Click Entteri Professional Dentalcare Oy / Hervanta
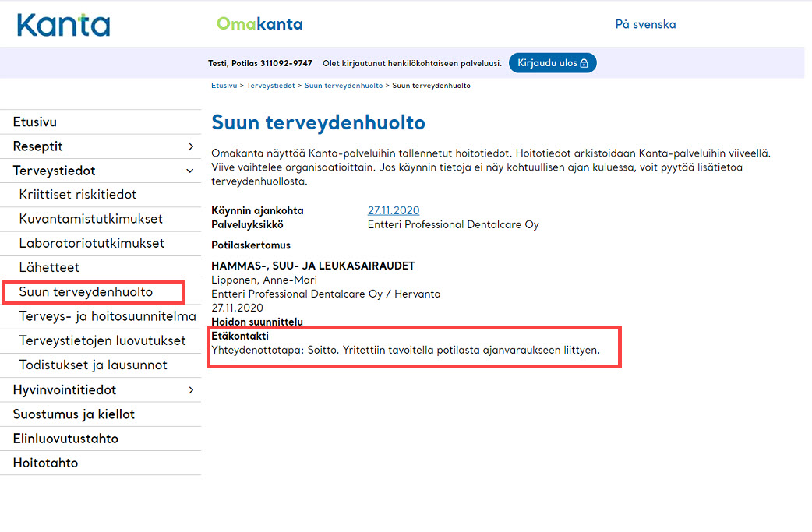 [326, 294]
